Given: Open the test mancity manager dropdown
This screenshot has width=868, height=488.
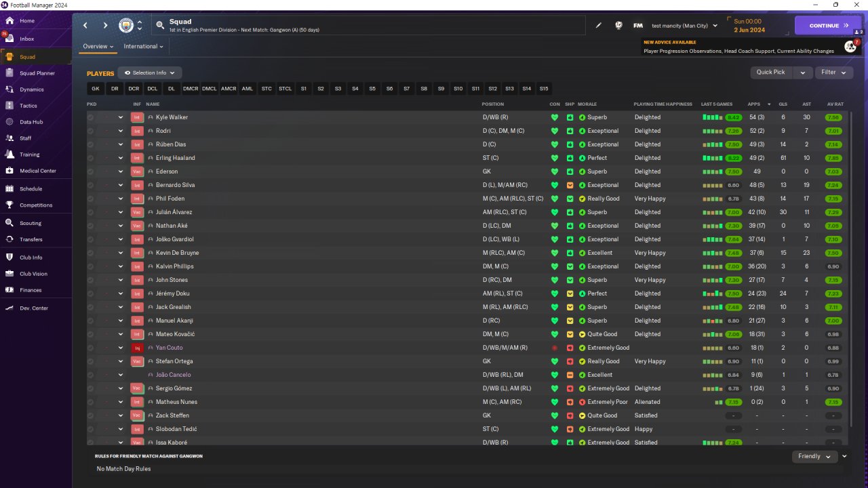Looking at the screenshot, I should tap(685, 25).
